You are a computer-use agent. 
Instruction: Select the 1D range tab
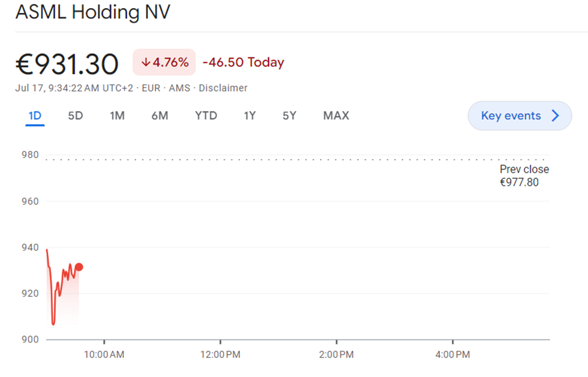coord(35,116)
